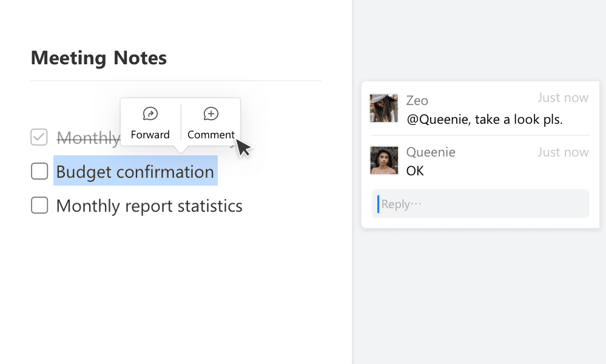Select the Forward label in popup
The width and height of the screenshot is (606, 364).
tap(150, 135)
